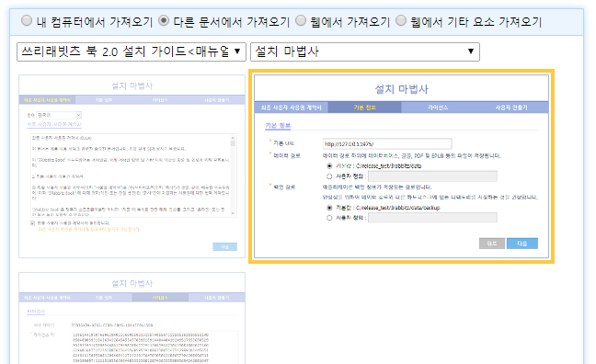Image resolution: width=596 pixels, height=364 pixels.
Task: Choose '웹에서 기타 요소 가져오기' radio button
Action: click(x=401, y=20)
